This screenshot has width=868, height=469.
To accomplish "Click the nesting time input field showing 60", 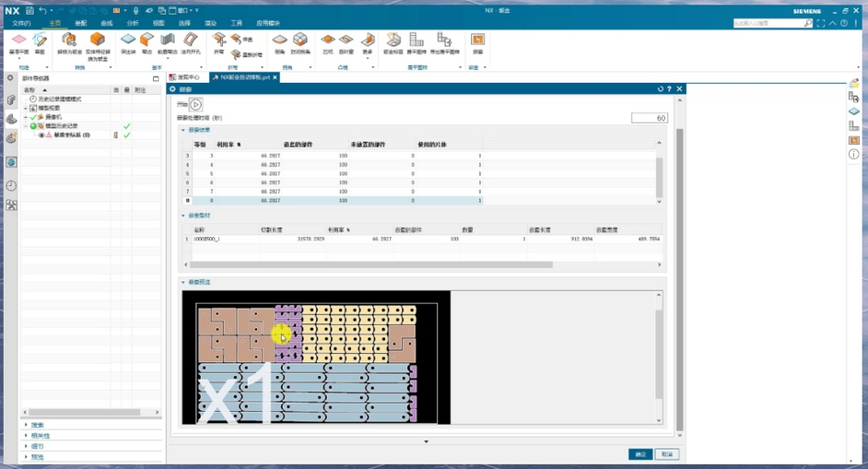I will pyautogui.click(x=649, y=118).
